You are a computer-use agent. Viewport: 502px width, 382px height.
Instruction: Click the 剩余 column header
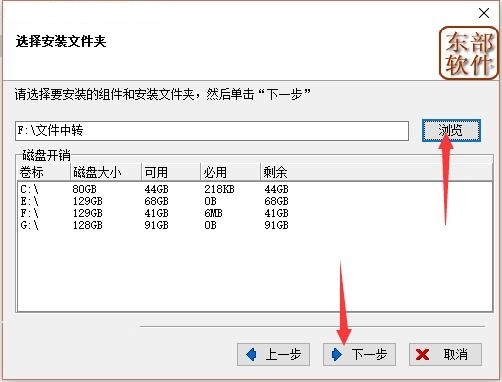click(x=376, y=172)
